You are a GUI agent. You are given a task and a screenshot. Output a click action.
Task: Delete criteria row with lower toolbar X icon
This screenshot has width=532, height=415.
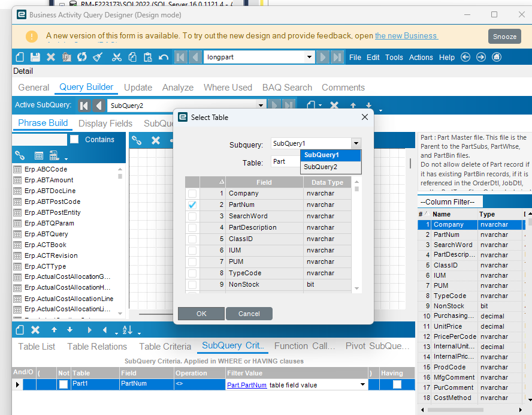tap(35, 330)
